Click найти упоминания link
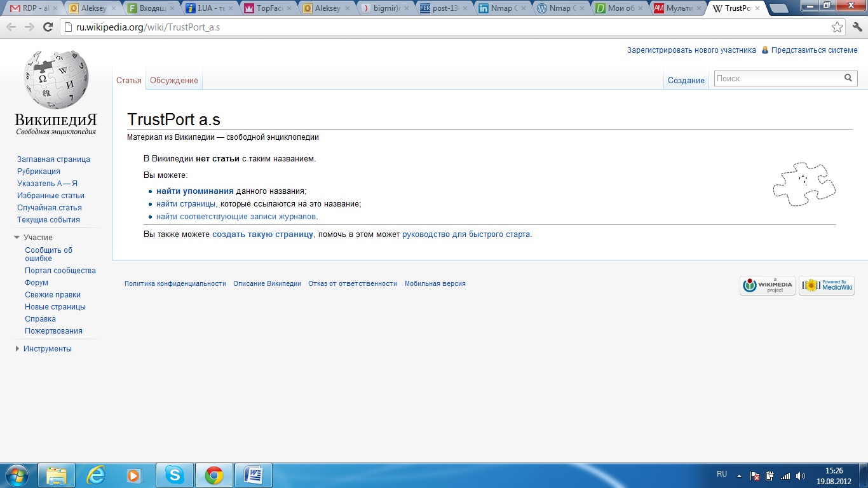This screenshot has width=868, height=488. pyautogui.click(x=195, y=191)
